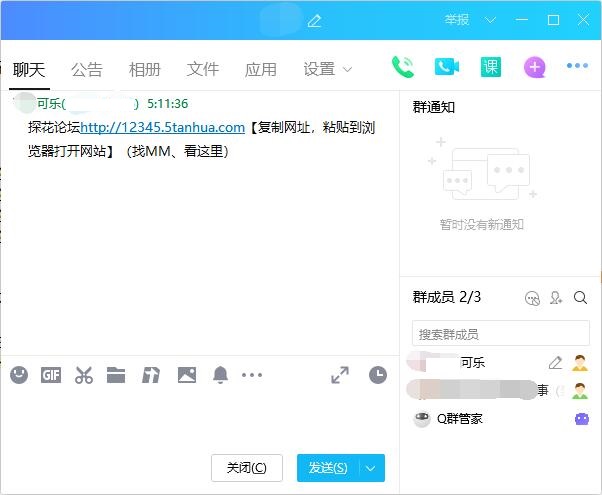Screen dimensions: 602x495
Task: Open the GIF sticker panel
Action: coord(51,375)
